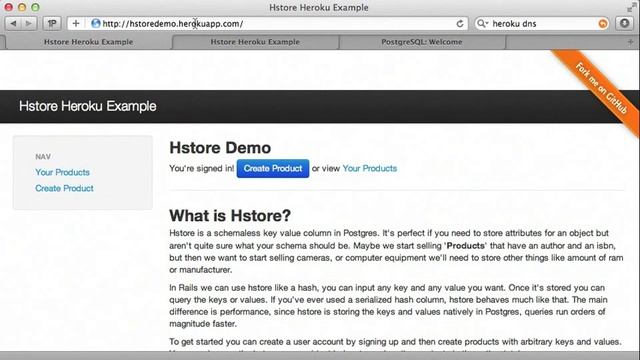This screenshot has width=640, height=360.
Task: Click the heroku dns search field
Action: click(543, 24)
